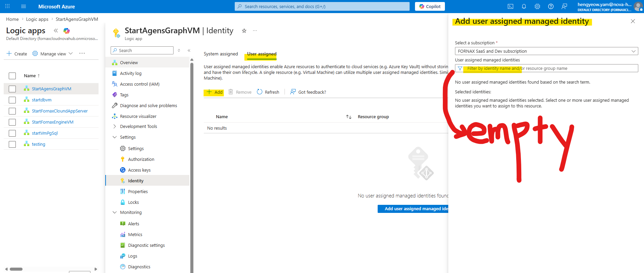Open more options ellipsis beside Identity title

coord(255,31)
